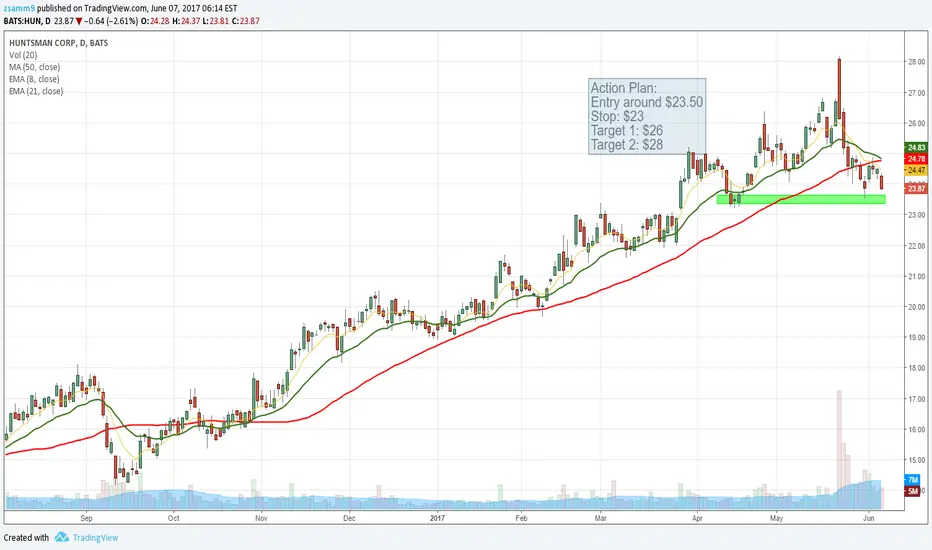This screenshot has width=932, height=550.
Task: Click the Nov label on time axis
Action: pyautogui.click(x=261, y=518)
